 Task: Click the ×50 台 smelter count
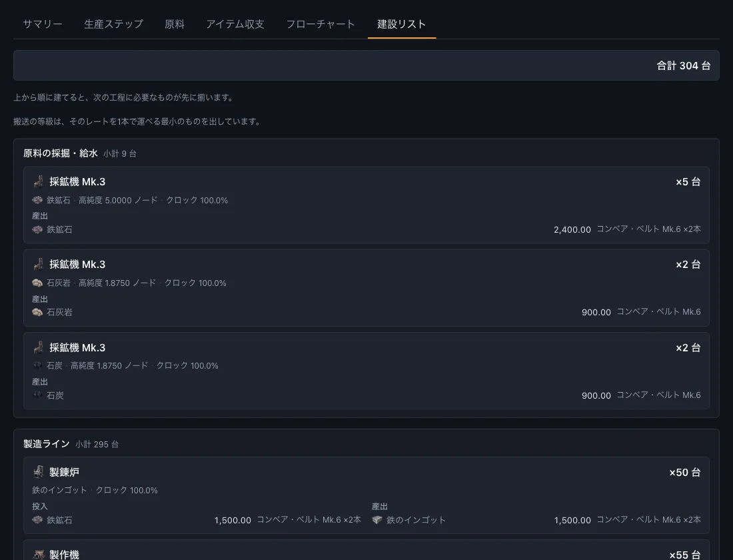point(685,473)
